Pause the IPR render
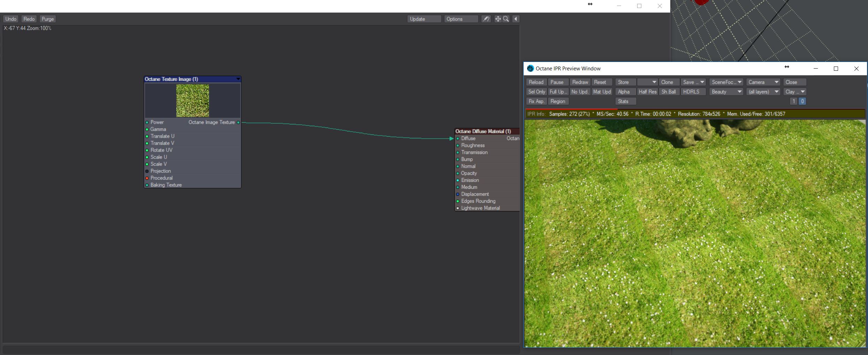The width and height of the screenshot is (868, 355). pos(558,82)
